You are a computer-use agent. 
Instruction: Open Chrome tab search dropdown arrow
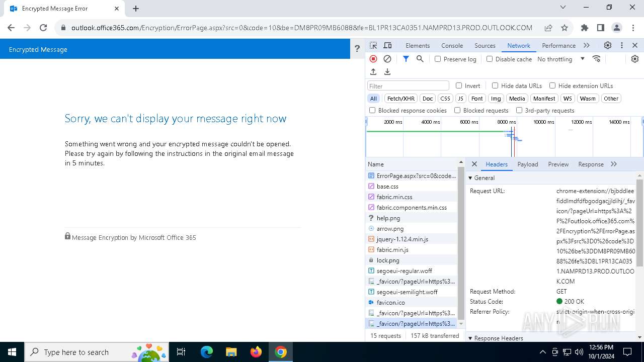[563, 7]
